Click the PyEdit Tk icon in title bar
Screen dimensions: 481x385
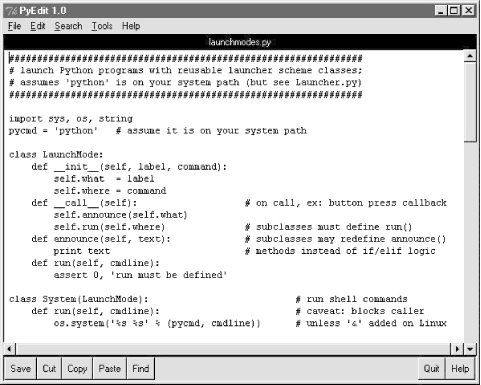[12, 11]
